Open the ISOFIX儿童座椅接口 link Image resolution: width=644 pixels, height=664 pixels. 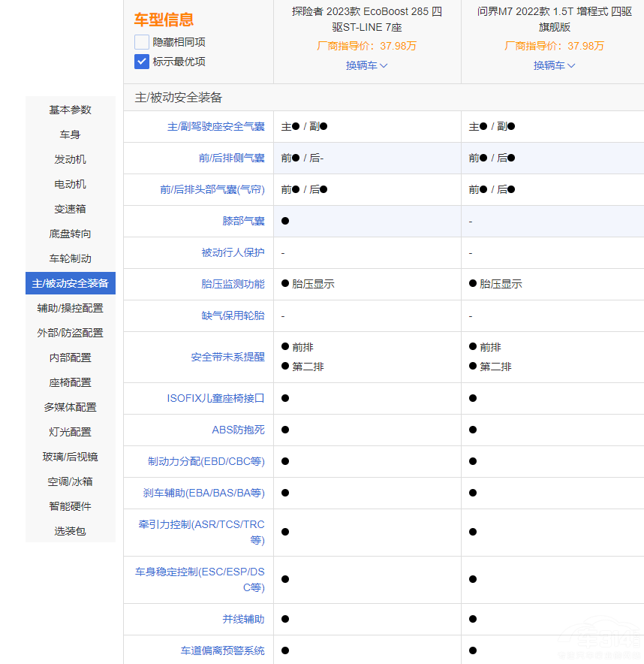click(216, 398)
